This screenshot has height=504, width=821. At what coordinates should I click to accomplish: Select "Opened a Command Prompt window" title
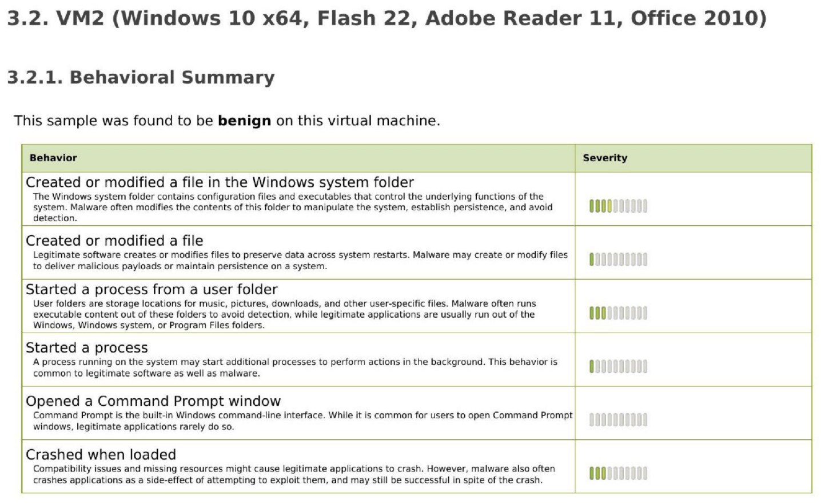153,401
